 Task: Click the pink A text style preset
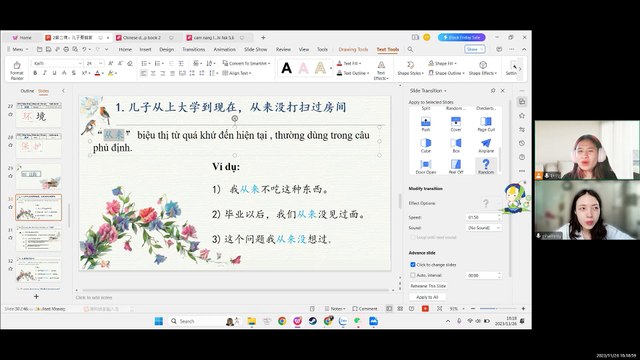(x=303, y=68)
